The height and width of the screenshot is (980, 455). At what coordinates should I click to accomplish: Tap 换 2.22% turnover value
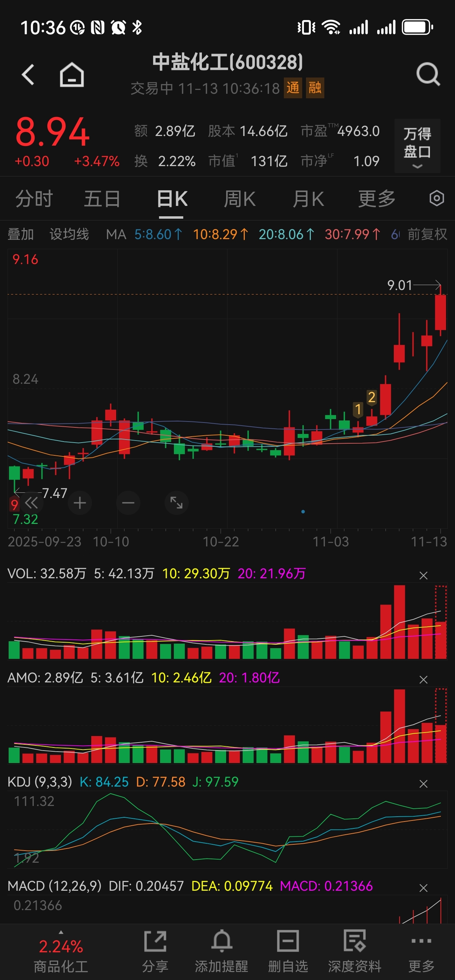(165, 161)
